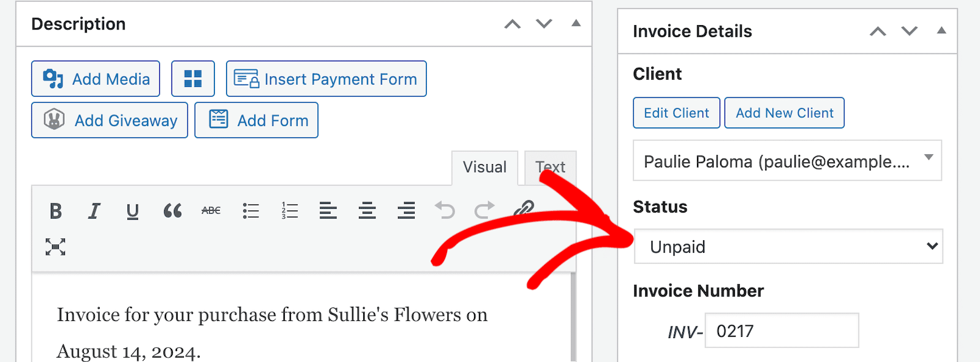980x362 pixels.
Task: Toggle underline formatting
Action: pos(132,211)
